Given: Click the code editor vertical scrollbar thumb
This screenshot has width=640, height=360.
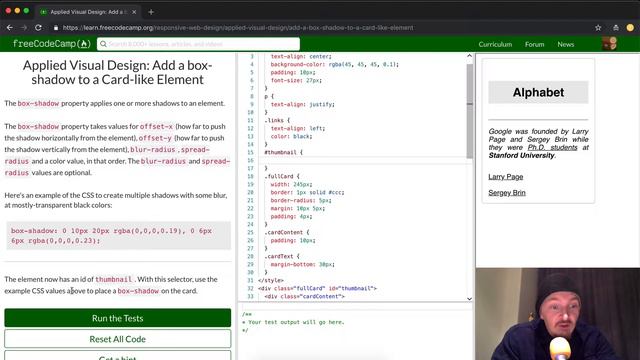Looking at the screenshot, I should [469, 111].
